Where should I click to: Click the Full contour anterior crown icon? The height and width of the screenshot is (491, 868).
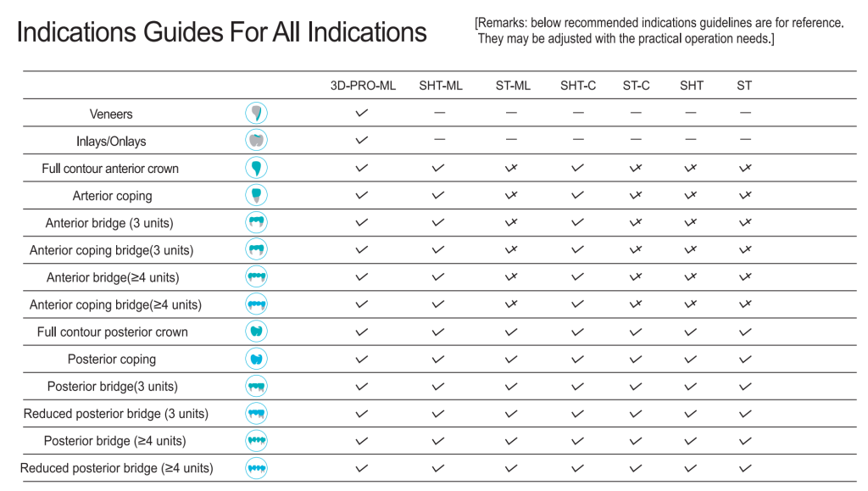[256, 168]
